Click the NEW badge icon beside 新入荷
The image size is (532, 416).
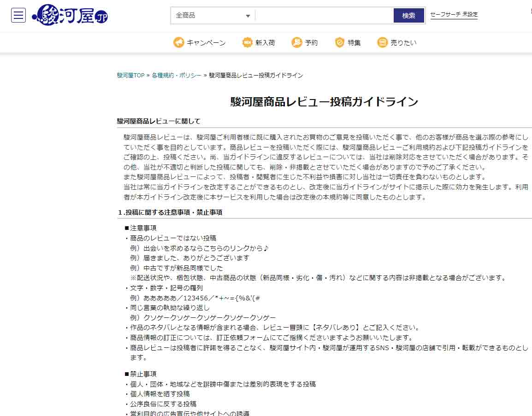(248, 42)
